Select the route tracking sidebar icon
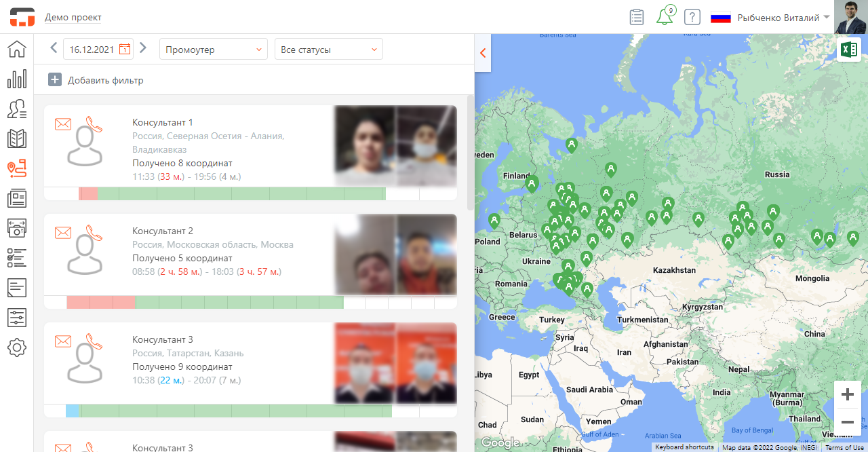Image resolution: width=868 pixels, height=452 pixels. (x=17, y=168)
